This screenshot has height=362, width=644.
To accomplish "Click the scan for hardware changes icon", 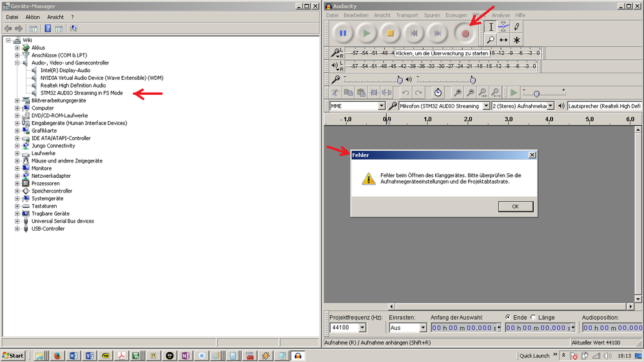I will tap(73, 28).
